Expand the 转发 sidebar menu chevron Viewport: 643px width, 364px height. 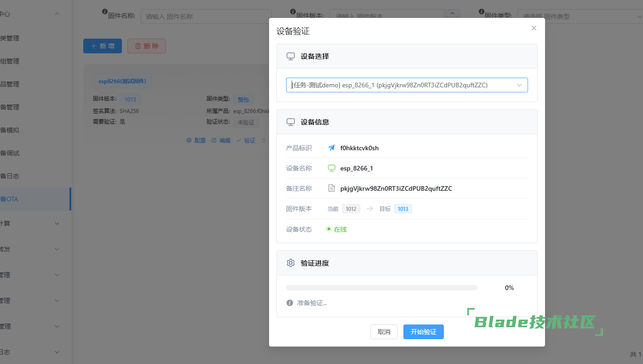(57, 249)
